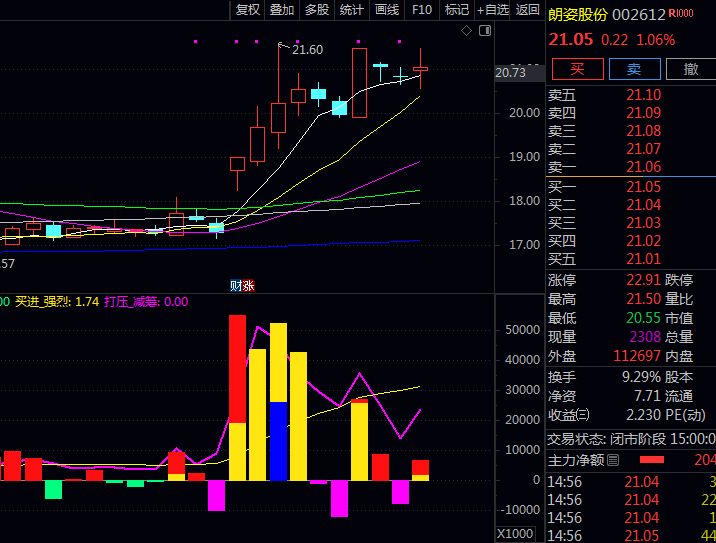This screenshot has width=716, height=543.
Task: Click the diamond icon above the chart
Action: point(466,31)
